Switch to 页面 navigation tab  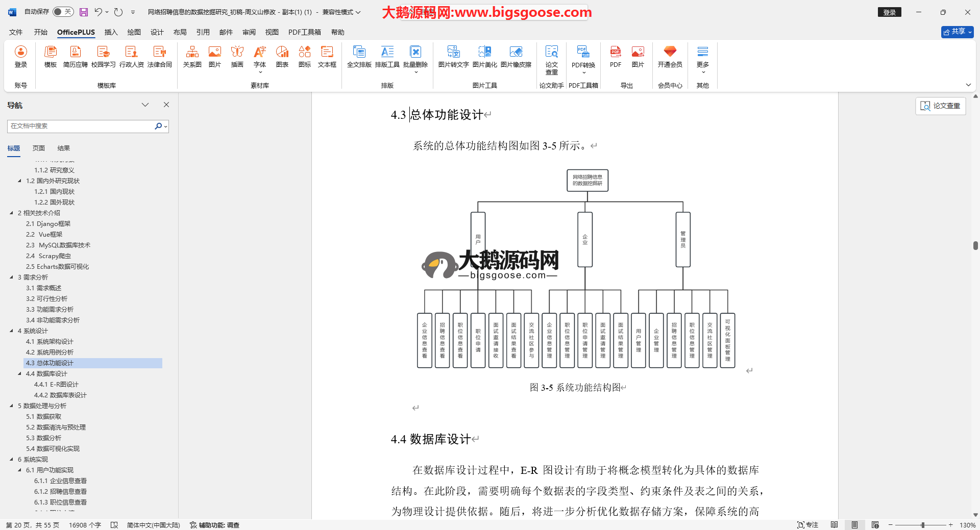pos(39,148)
